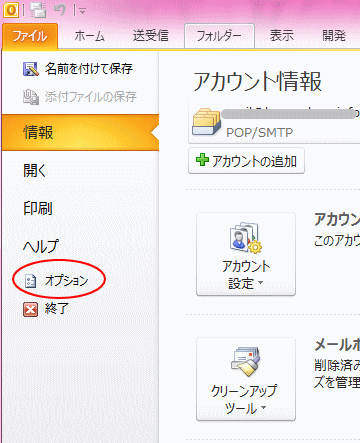Viewport: 360px width, 443px height.
Task: Click the クリーンアップ ツール broom icon
Action: pyautogui.click(x=246, y=362)
